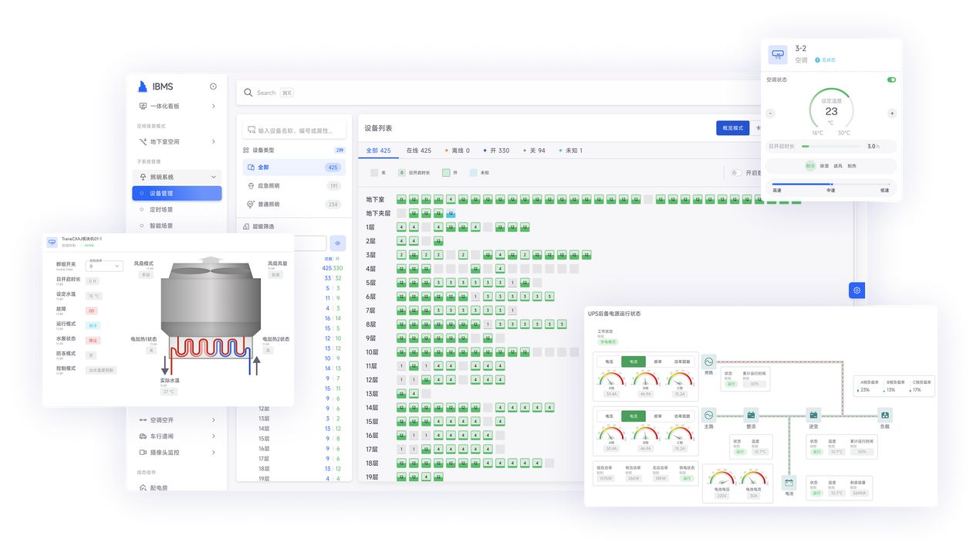Click the 整流 rectifier icon

pos(751,415)
